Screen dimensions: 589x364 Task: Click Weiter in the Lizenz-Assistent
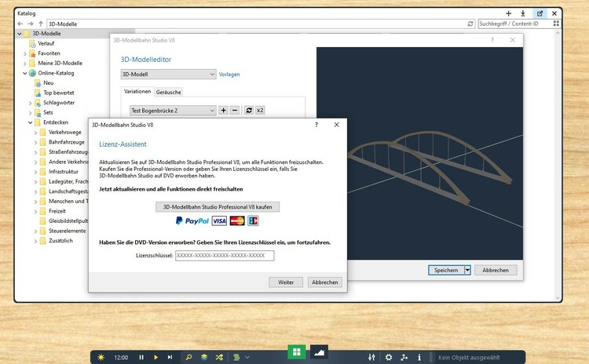286,282
